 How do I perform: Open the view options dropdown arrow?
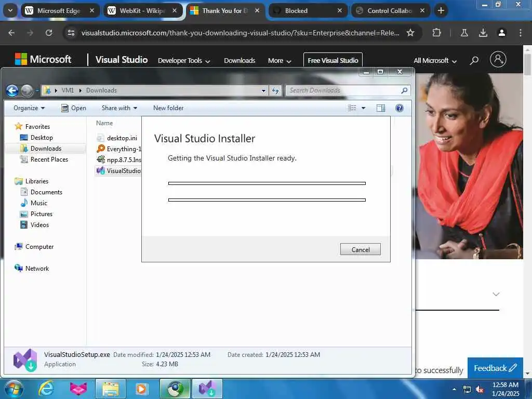click(x=363, y=108)
